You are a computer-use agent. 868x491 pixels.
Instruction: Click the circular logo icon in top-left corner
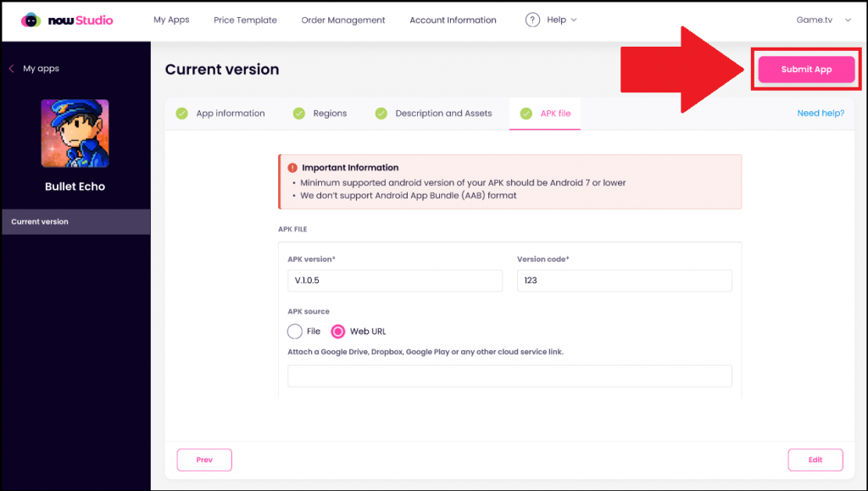[x=31, y=20]
